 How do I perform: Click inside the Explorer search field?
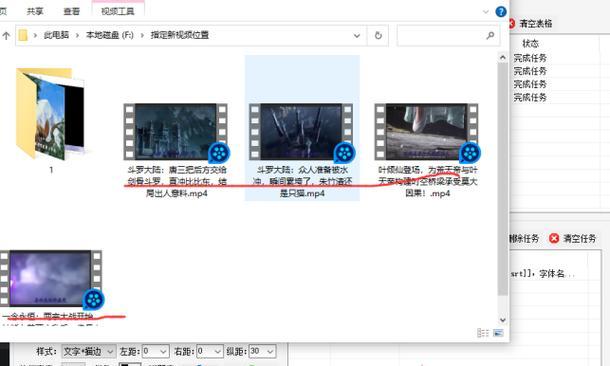(x=448, y=35)
